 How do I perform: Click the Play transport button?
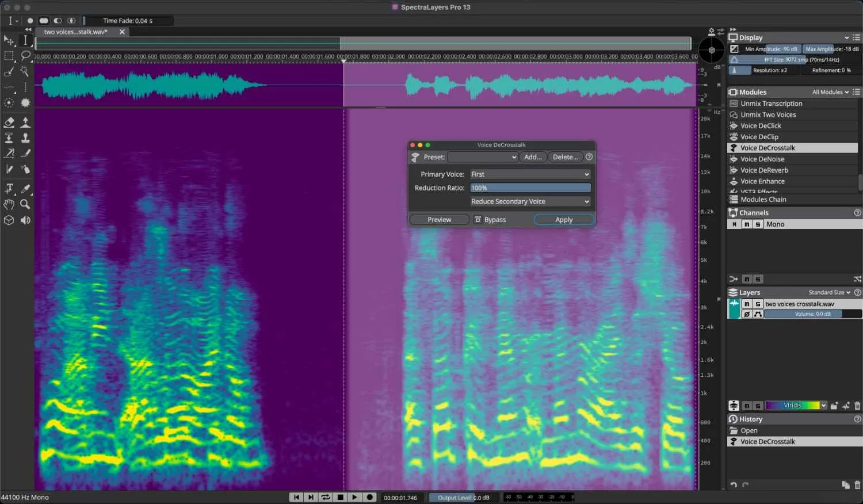[354, 497]
